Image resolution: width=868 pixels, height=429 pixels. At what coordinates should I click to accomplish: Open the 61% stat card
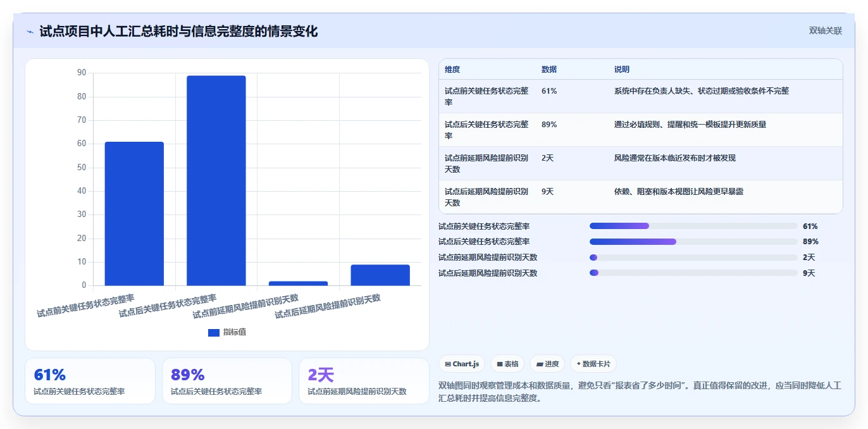click(x=90, y=381)
